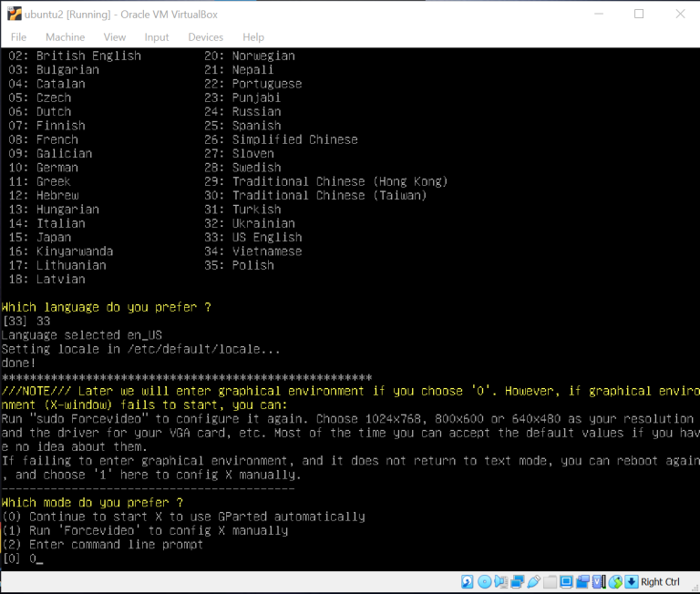Viewport: 700px width, 594px height.
Task: Click inside the terminal at the mode prompt
Action: click(x=36, y=558)
